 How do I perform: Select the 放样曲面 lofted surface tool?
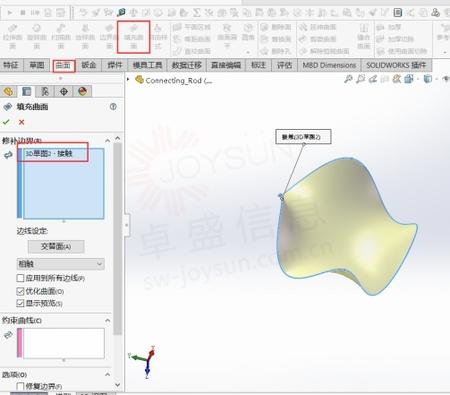pyautogui.click(x=85, y=36)
